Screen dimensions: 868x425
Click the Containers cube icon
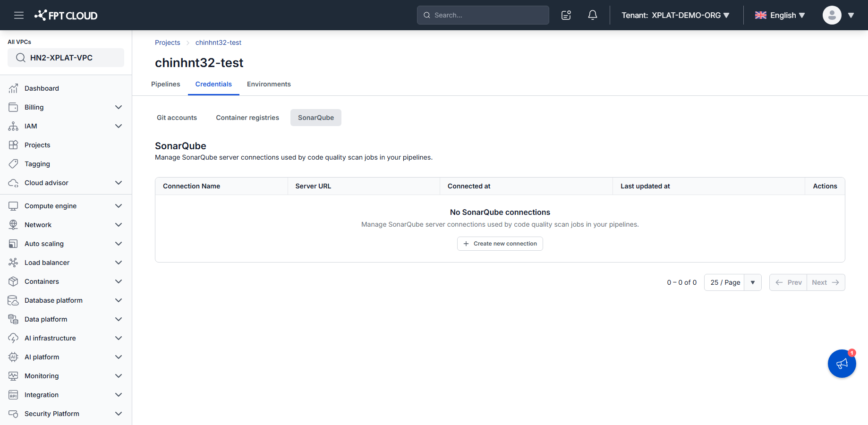tap(13, 281)
